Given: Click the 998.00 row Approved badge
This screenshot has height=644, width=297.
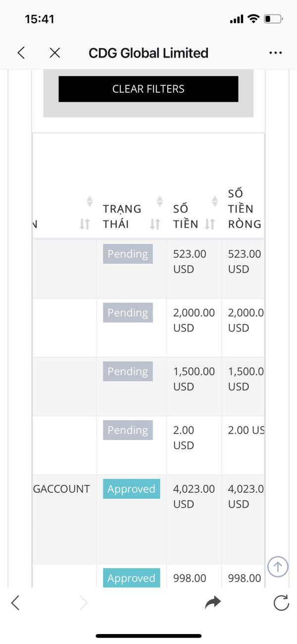Looking at the screenshot, I should tap(131, 578).
